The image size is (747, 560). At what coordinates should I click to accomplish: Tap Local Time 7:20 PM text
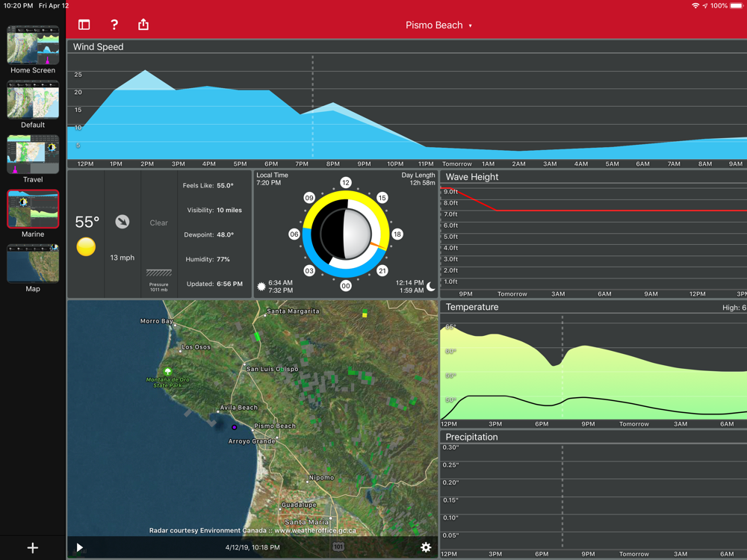click(272, 179)
